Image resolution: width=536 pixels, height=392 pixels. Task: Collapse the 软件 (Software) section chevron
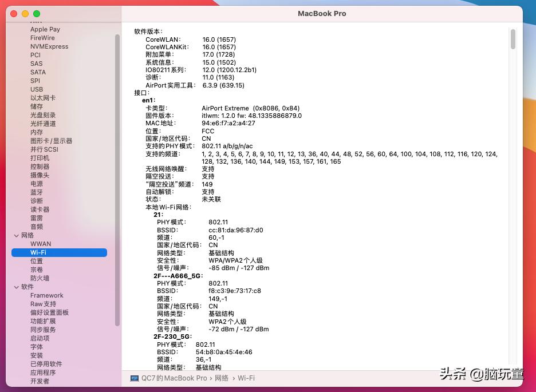[x=16, y=286]
